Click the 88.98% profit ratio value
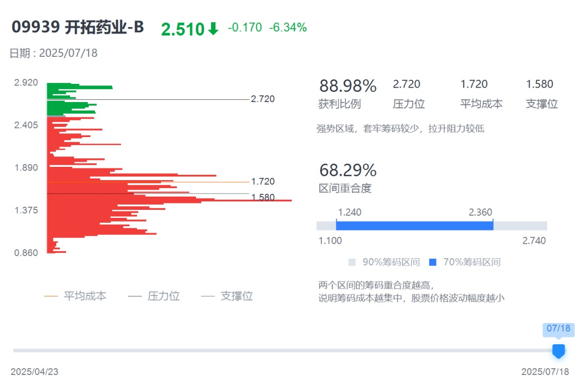Viewport: 588px width, 382px height. (x=347, y=86)
